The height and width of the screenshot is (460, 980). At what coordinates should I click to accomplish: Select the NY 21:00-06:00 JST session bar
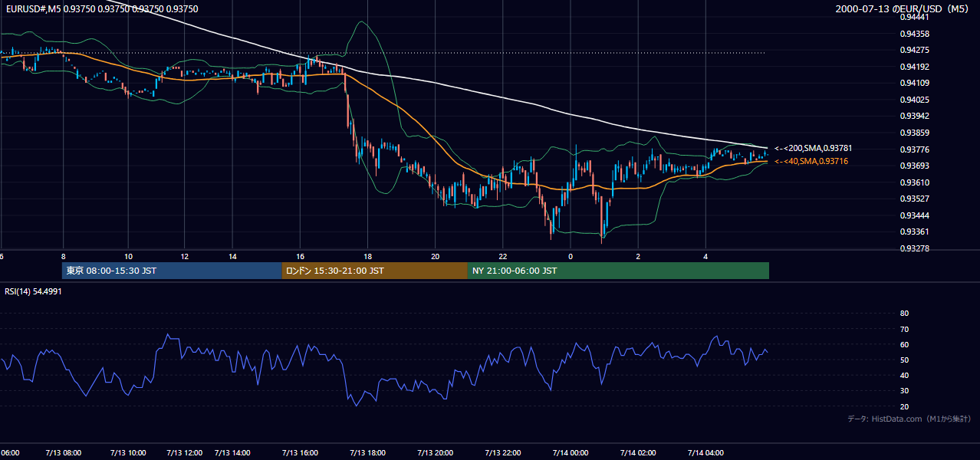[618, 271]
